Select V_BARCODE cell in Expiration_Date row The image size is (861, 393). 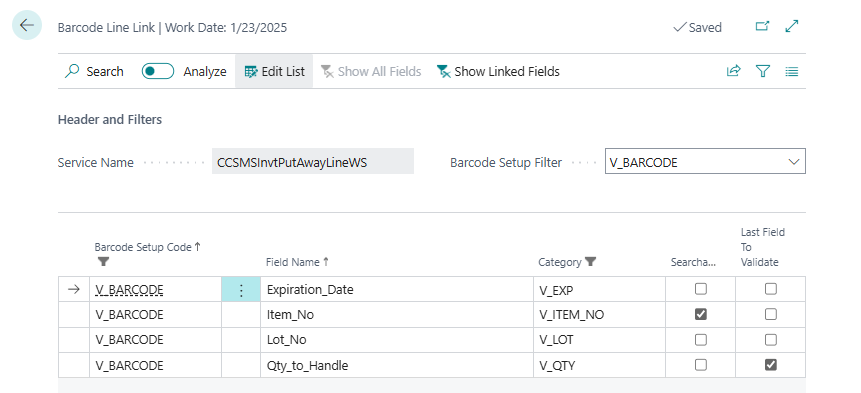pyautogui.click(x=155, y=289)
